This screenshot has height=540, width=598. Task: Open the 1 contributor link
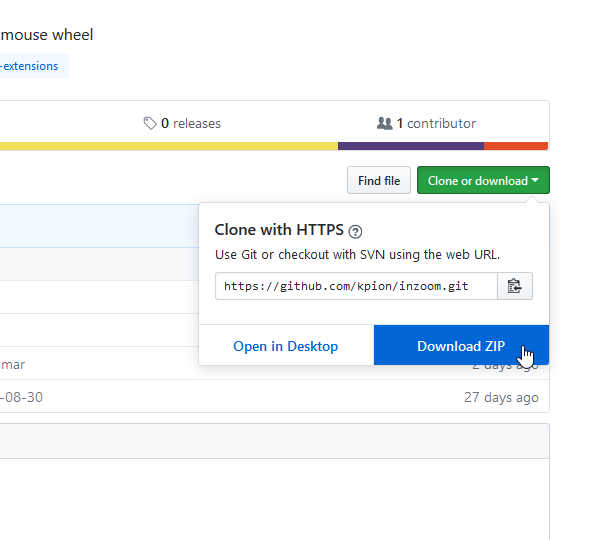pos(426,123)
